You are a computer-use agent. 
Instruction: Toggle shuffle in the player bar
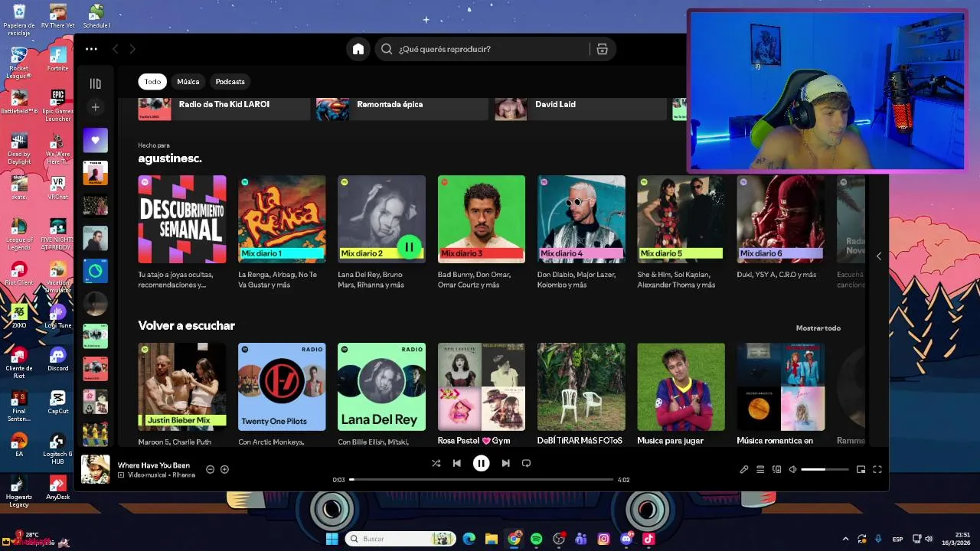436,463
